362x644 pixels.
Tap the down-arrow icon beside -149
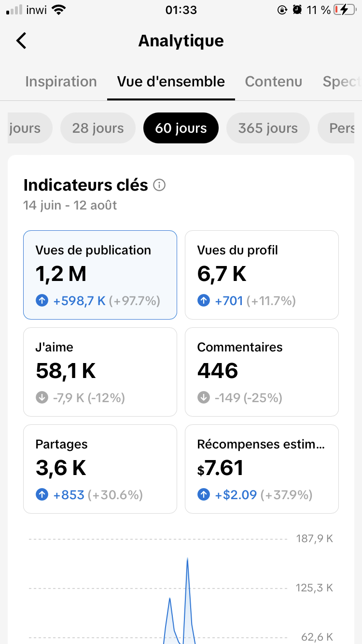click(x=204, y=398)
